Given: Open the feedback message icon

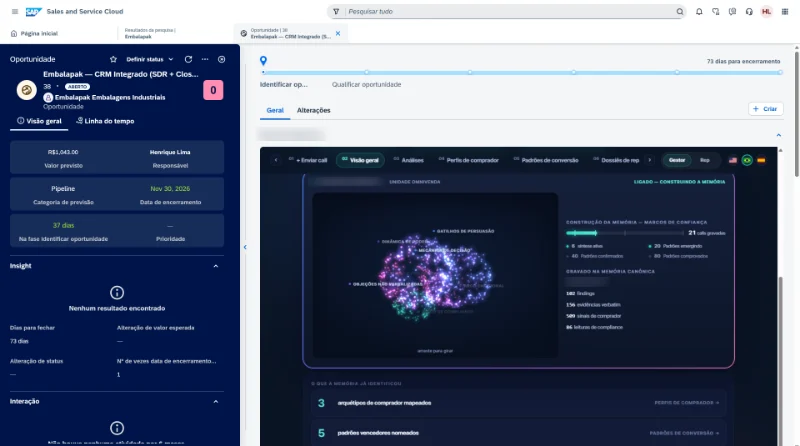Looking at the screenshot, I should 733,11.
